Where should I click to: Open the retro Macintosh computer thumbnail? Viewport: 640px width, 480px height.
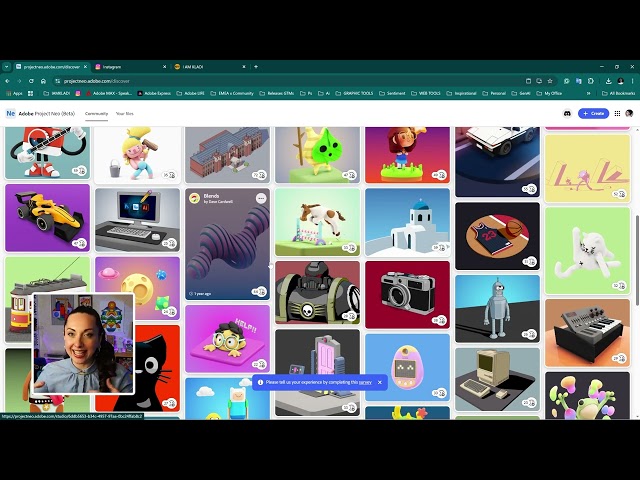[497, 379]
